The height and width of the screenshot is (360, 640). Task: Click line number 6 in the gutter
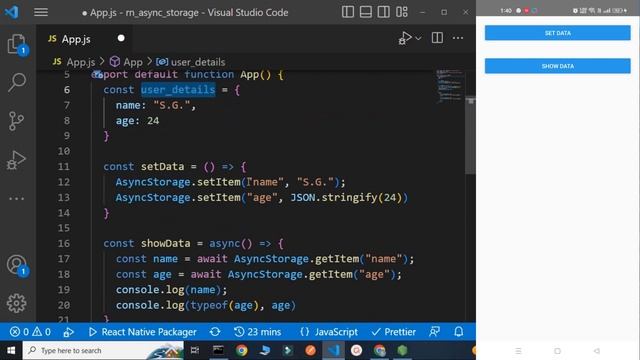pos(67,90)
